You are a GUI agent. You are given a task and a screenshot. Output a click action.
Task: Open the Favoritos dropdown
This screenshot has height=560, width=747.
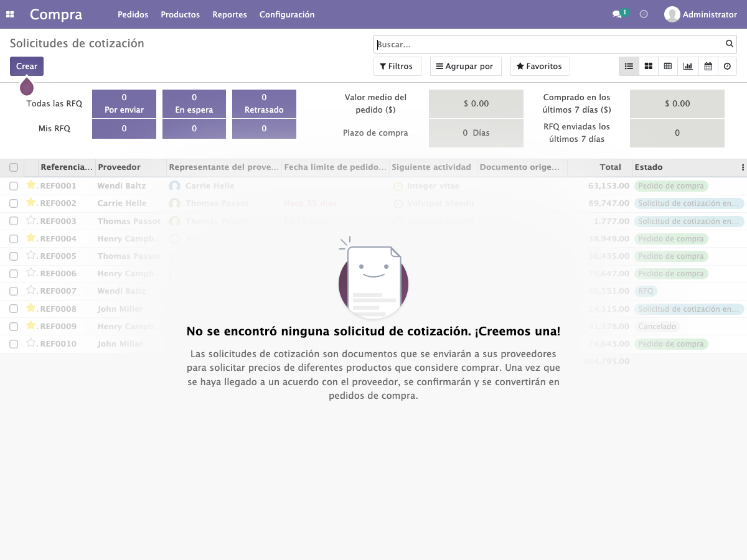[x=540, y=66]
